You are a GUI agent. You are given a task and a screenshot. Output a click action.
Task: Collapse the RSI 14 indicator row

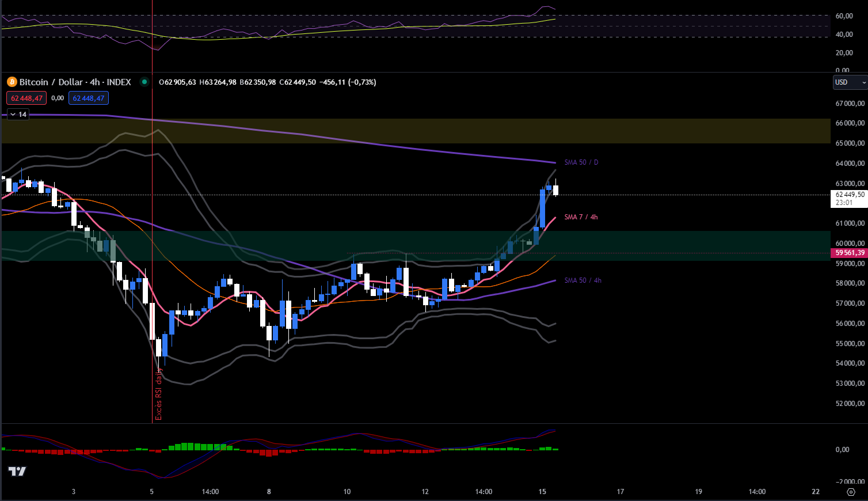tap(12, 114)
